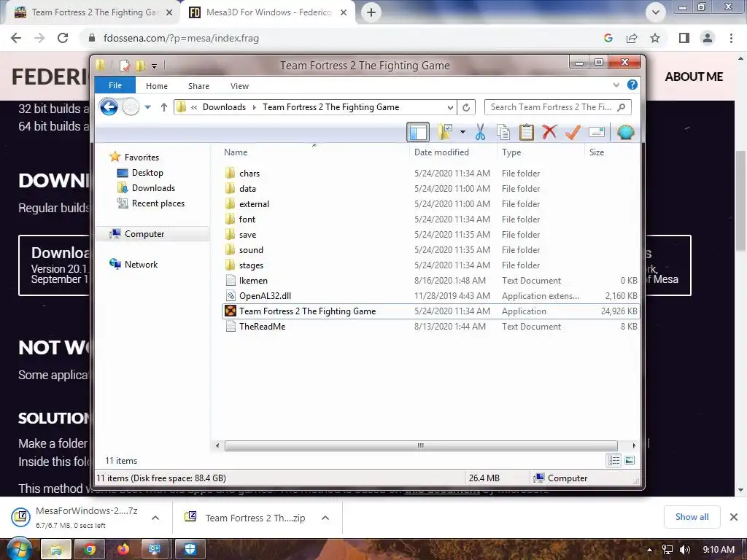Click the folder options icon in Explorer toolbar
This screenshot has height=560, width=747.
click(x=445, y=133)
